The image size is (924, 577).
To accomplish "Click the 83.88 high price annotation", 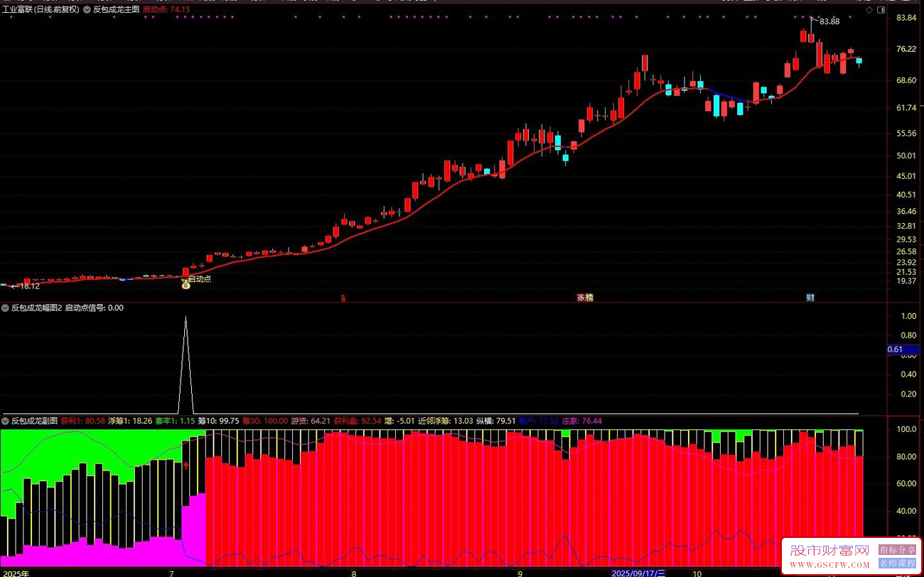I will coord(830,21).
